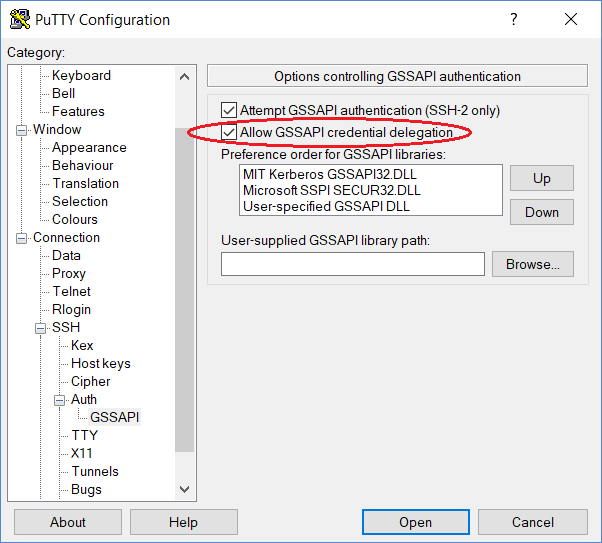Viewport: 602px width, 543px height.
Task: Select X11 category
Action: (82, 454)
